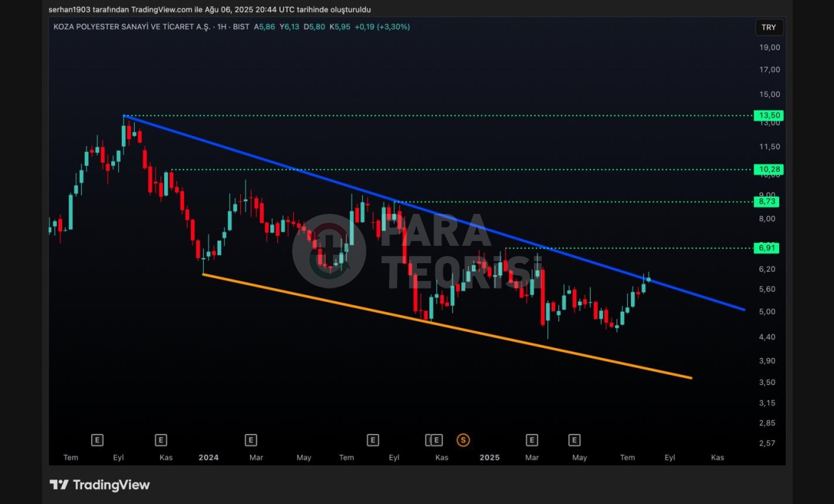
Task: Select the 8,73 price level label
Action: 768,202
